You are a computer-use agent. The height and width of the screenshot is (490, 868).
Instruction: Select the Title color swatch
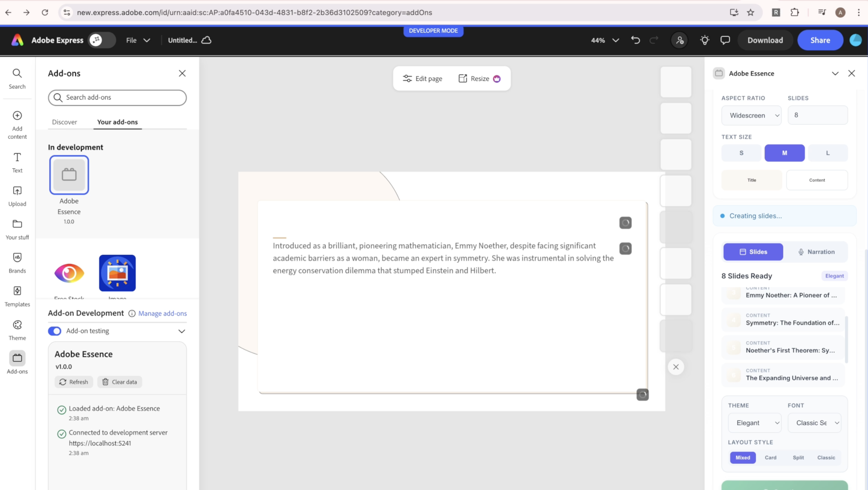[x=751, y=180]
